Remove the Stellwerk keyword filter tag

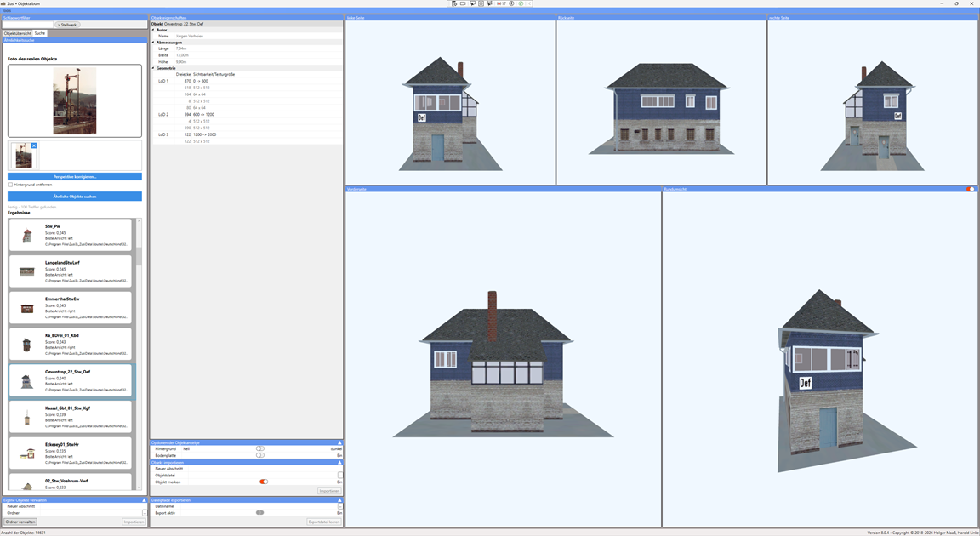coord(59,25)
